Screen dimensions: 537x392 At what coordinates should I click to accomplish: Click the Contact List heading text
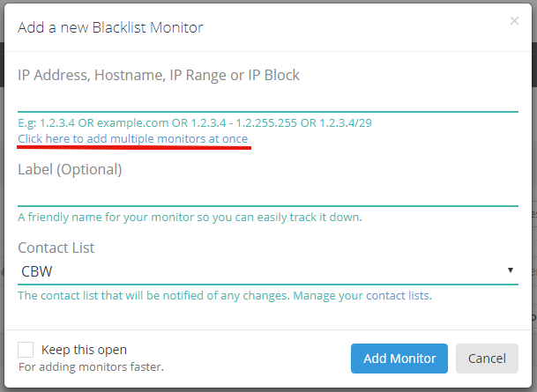[56, 248]
